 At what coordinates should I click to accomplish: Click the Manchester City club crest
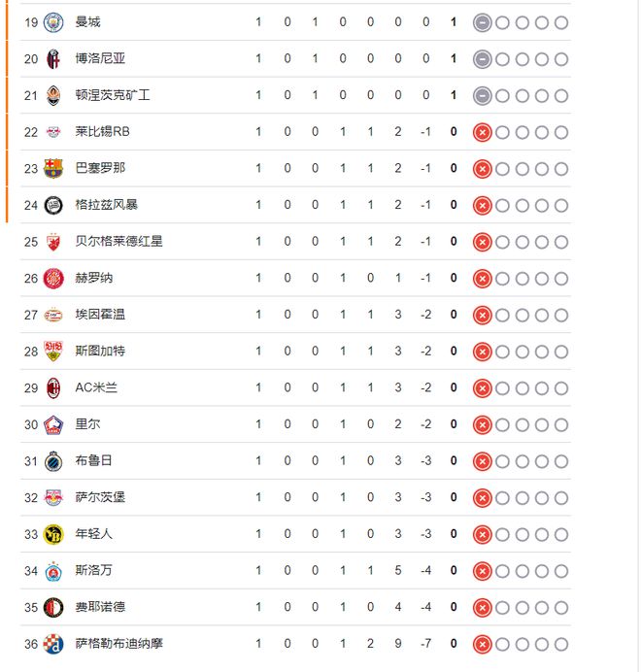[x=53, y=22]
